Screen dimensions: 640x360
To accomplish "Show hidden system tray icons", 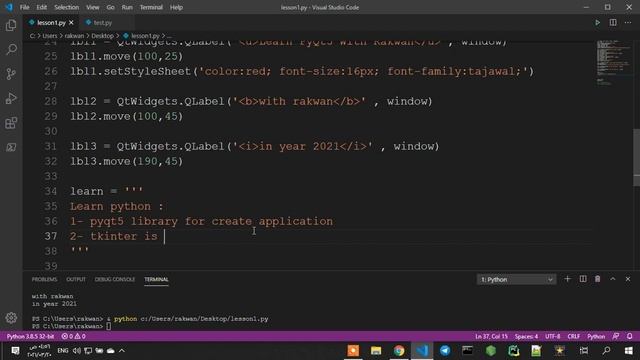I will 122,351.
